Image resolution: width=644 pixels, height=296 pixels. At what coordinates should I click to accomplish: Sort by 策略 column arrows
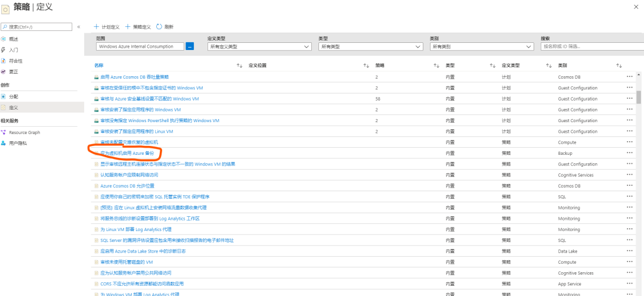tap(436, 66)
